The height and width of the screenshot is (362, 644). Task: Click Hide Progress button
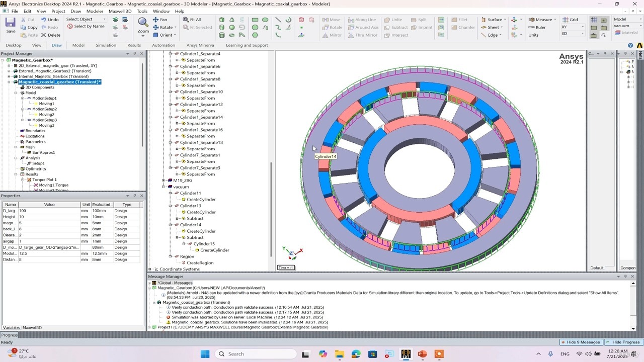point(623,342)
